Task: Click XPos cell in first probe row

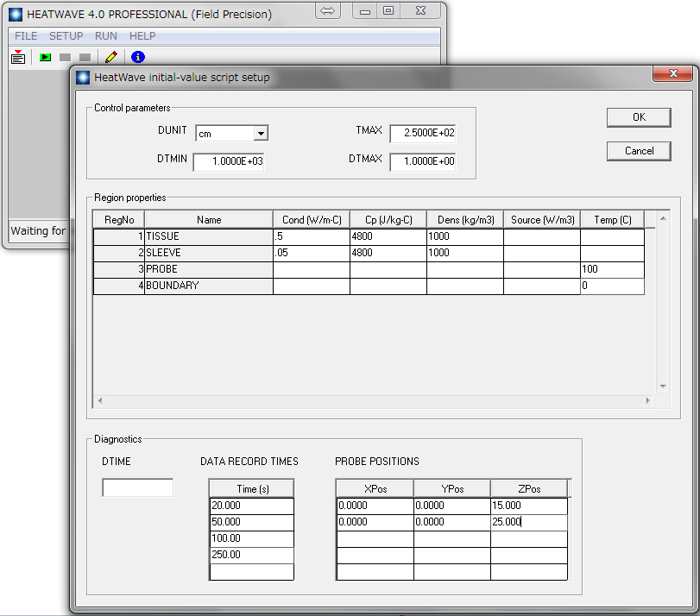Action: pos(375,506)
